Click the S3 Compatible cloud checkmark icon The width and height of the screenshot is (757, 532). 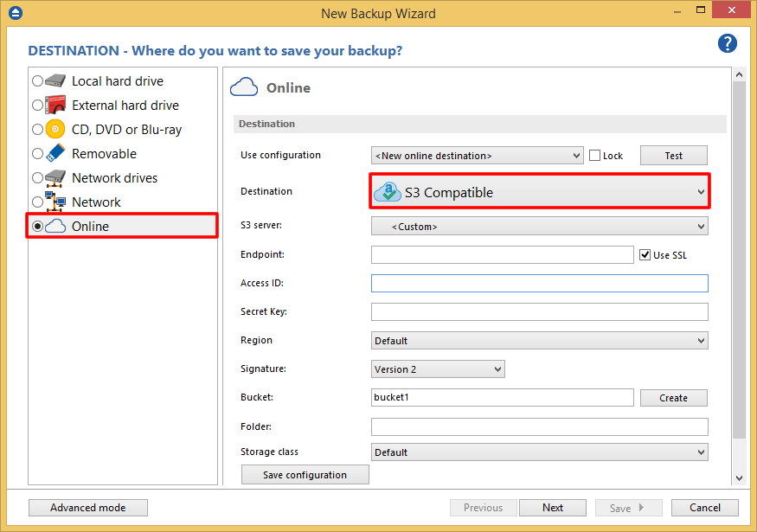[x=388, y=192]
